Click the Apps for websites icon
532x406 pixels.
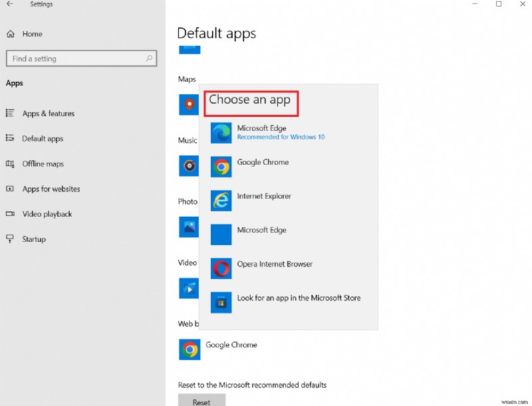coord(10,189)
